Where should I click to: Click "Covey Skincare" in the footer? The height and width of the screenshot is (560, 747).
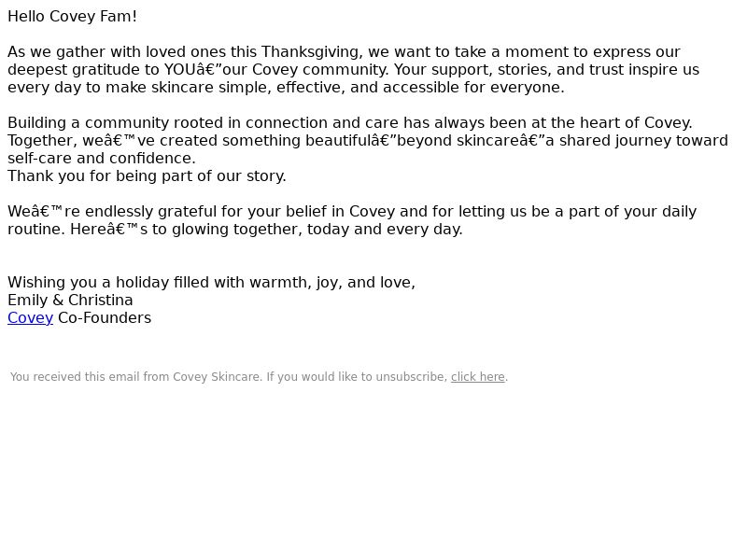217,377
